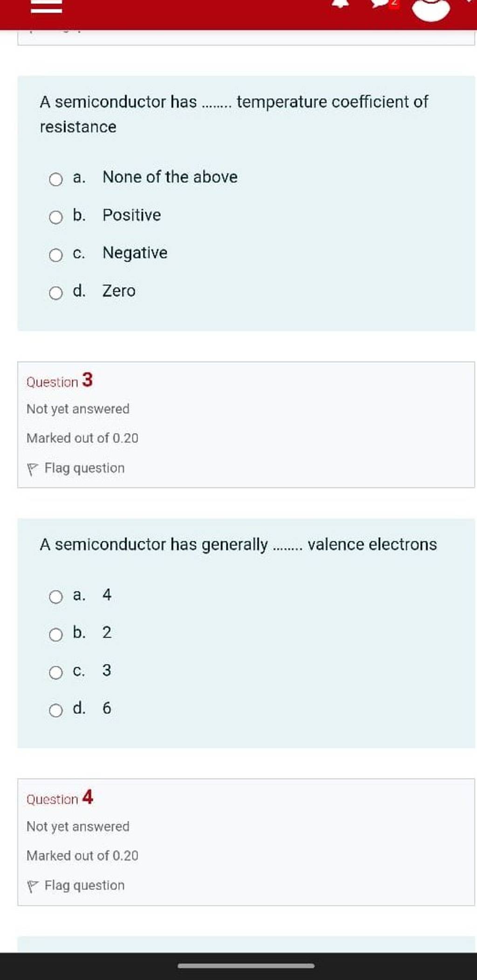
Task: Select the 'Zero' option
Action: (56, 291)
